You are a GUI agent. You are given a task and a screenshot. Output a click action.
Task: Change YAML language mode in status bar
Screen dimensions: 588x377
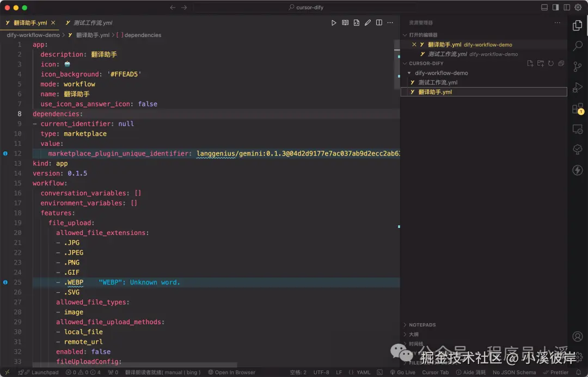click(x=363, y=372)
